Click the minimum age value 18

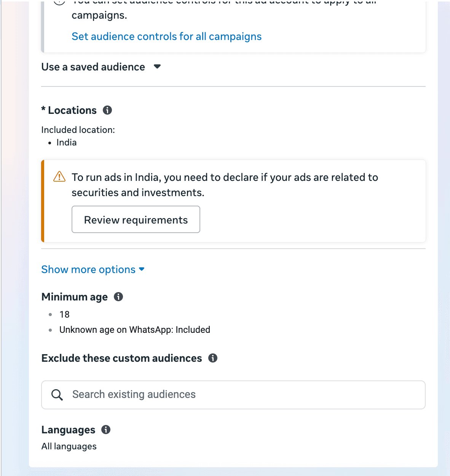coord(64,315)
